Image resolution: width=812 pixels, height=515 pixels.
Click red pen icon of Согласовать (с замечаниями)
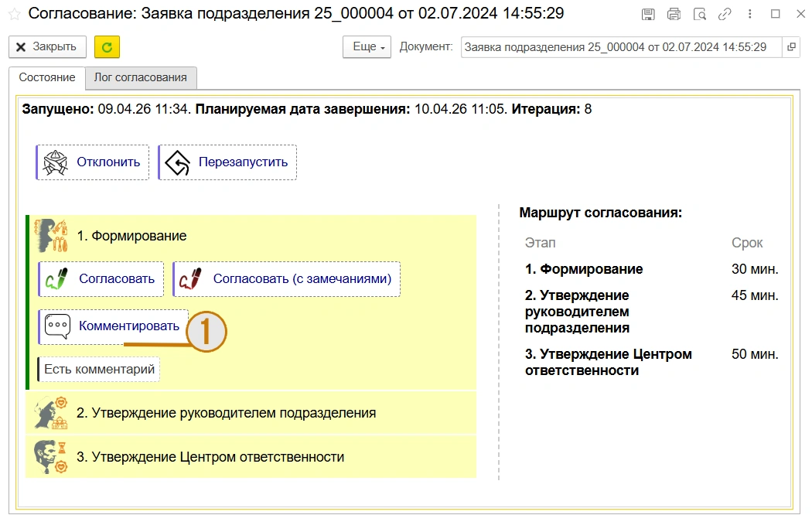tap(190, 279)
